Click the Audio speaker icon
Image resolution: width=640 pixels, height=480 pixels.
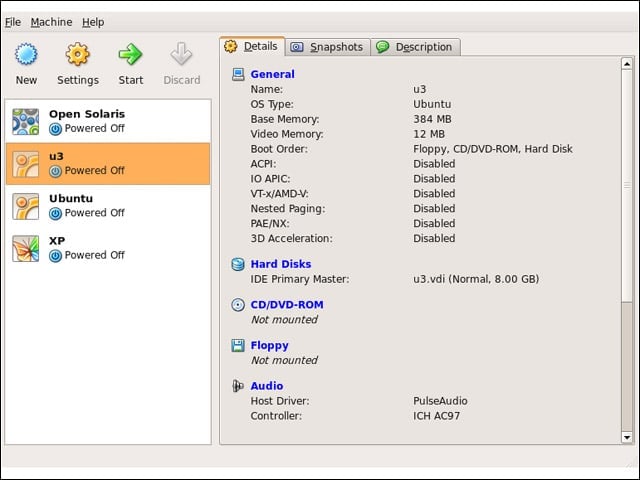[x=238, y=386]
